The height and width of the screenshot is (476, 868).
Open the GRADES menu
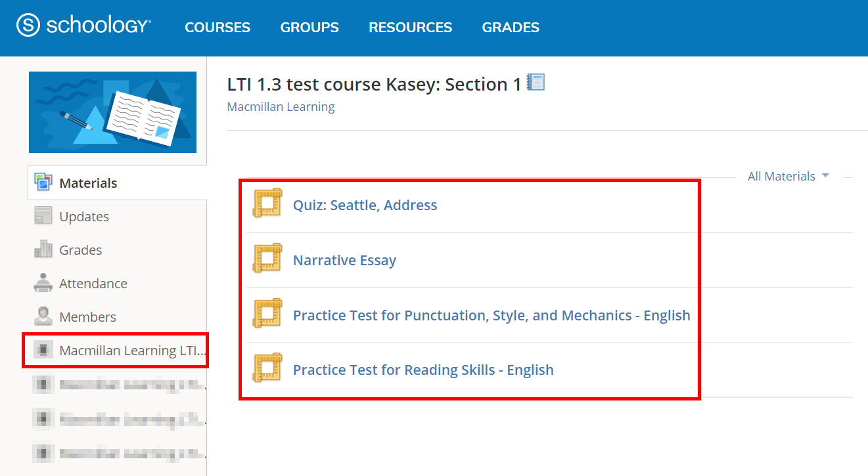[x=511, y=27]
